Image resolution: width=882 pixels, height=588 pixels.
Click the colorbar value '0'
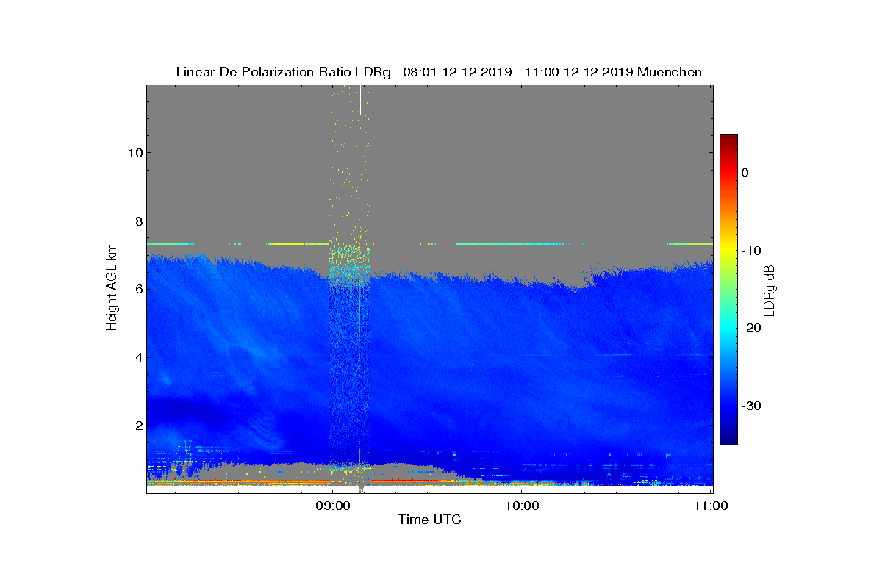click(745, 173)
